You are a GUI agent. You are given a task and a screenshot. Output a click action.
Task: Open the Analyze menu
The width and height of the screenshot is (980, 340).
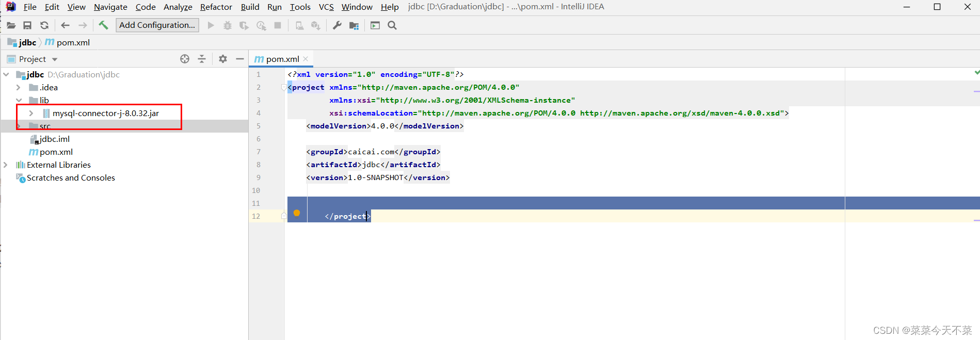(178, 7)
